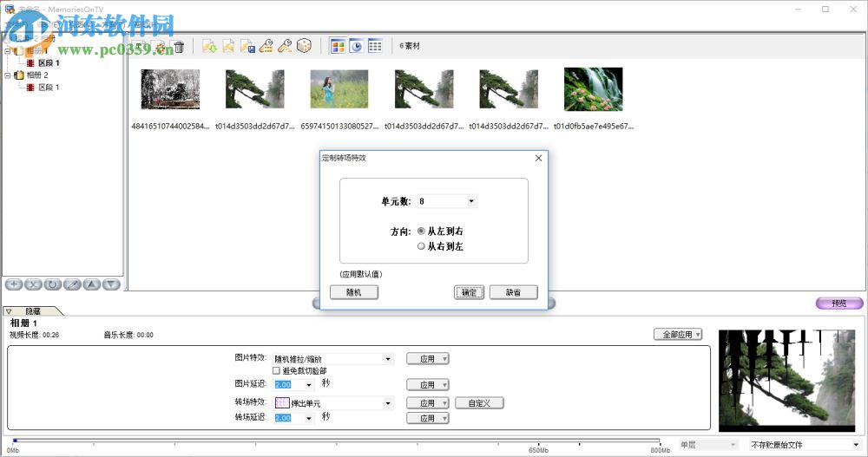Click the 视频长度: 00:26 text
The image size is (868, 457).
[x=35, y=336]
